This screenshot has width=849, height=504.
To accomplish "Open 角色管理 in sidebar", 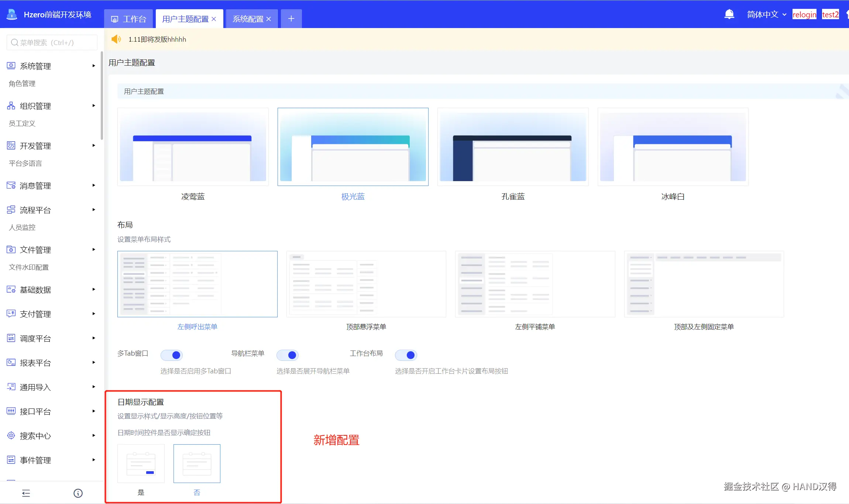I will point(22,83).
